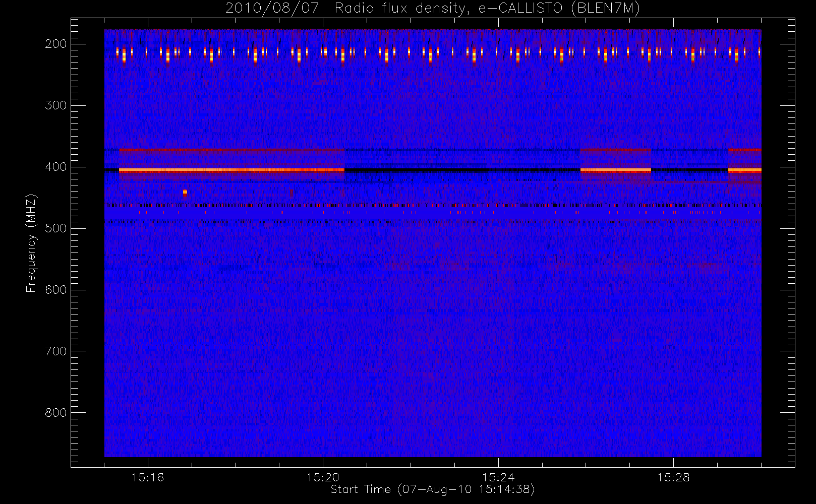Click the 15:20 time tick label
The width and height of the screenshot is (816, 504).
[x=323, y=477]
